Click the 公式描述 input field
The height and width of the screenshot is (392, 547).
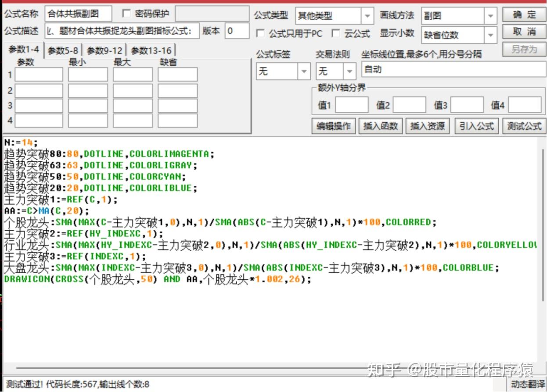coord(122,32)
